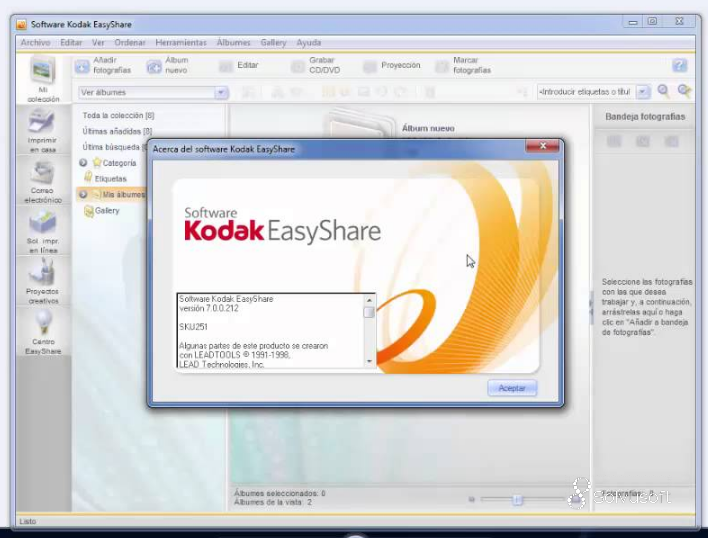Open the Álbumes menu
This screenshot has width=708, height=538.
click(x=233, y=42)
